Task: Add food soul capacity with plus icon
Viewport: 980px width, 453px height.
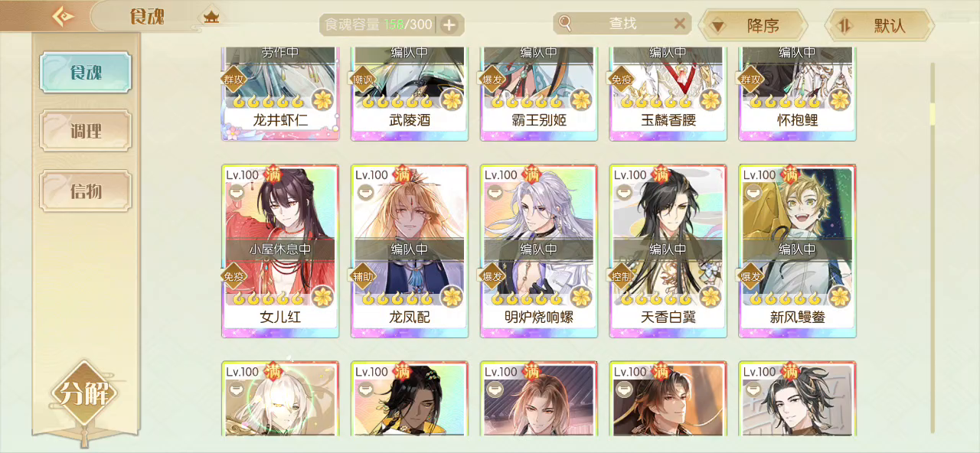Action: [x=449, y=24]
